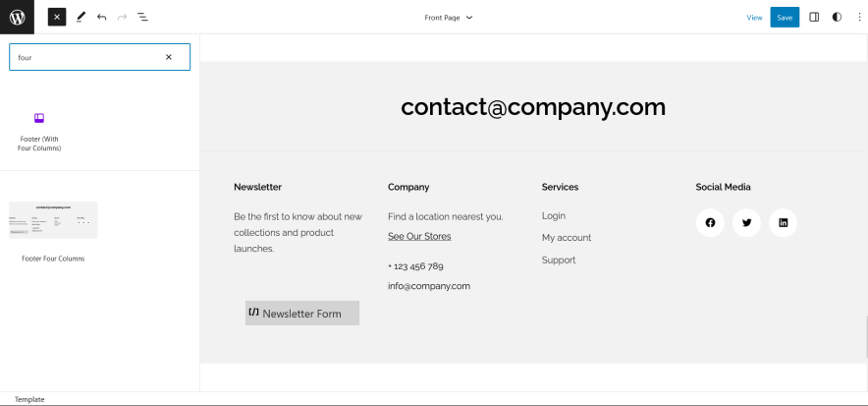Toggle the Settings sidebar panel
This screenshot has width=868, height=406.
814,17
